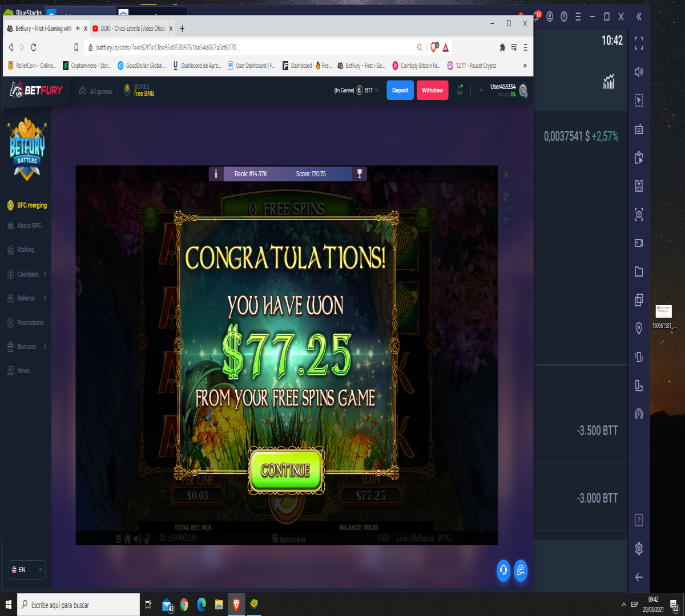Add the slot game to favorites star
The width and height of the screenshot is (685, 616).
506,220
